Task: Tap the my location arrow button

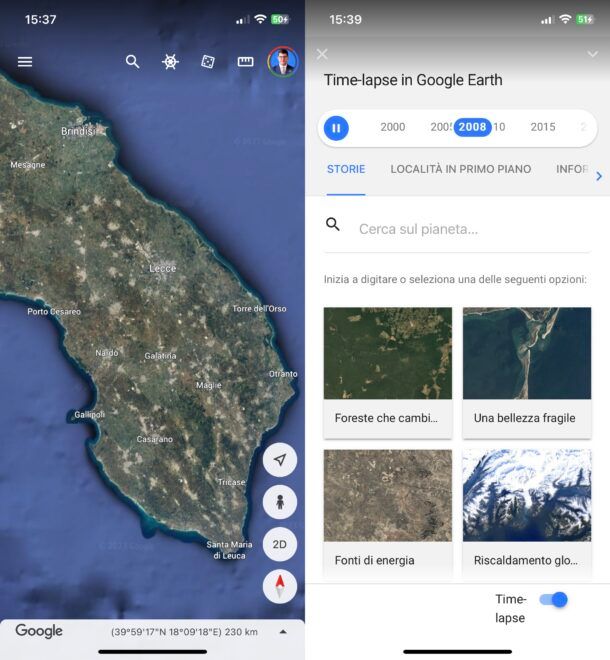Action: [280, 460]
